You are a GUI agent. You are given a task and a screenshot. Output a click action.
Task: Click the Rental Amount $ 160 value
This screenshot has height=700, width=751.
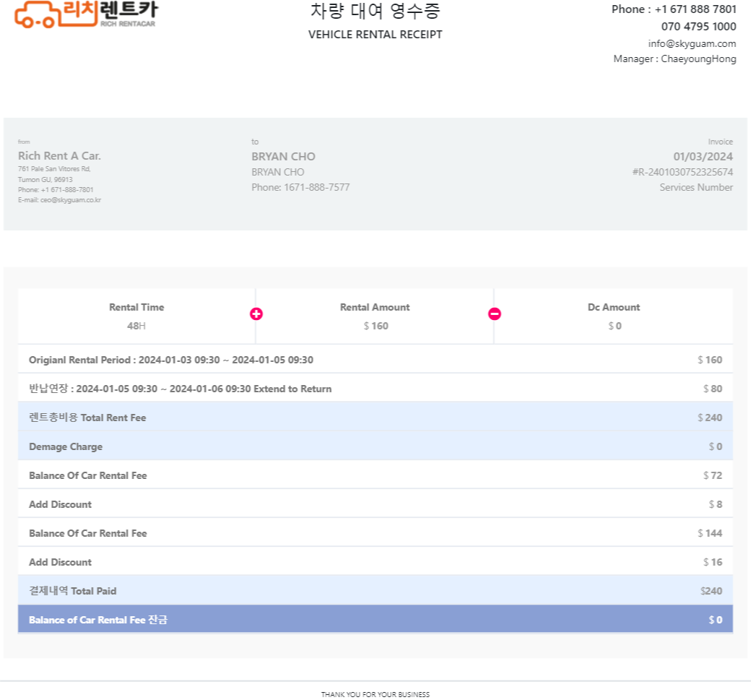(375, 326)
